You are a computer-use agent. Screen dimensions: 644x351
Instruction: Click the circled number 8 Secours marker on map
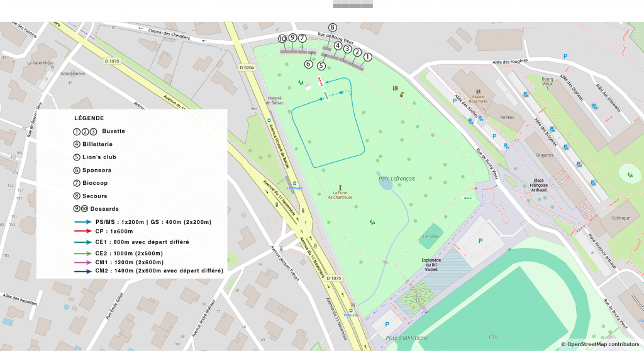(332, 28)
